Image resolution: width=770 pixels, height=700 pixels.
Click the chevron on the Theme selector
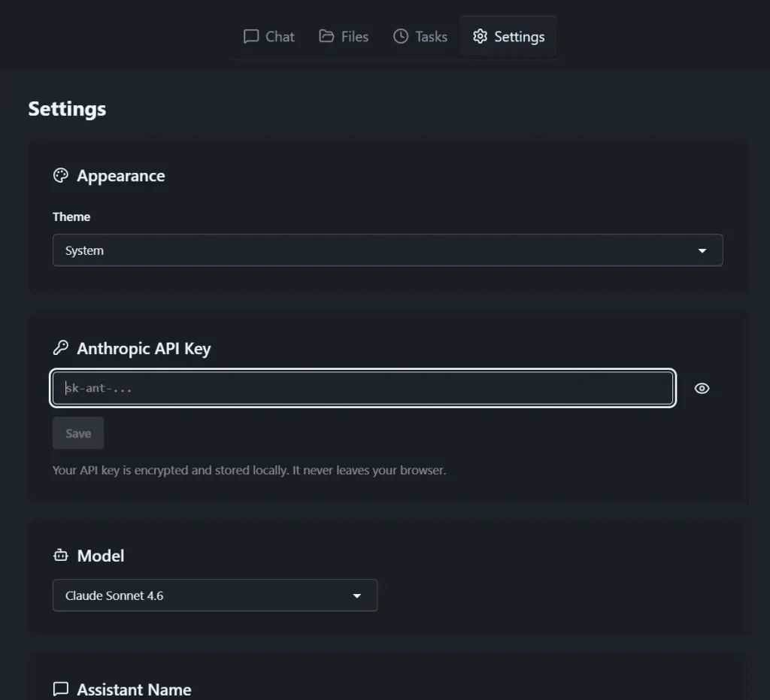point(702,250)
